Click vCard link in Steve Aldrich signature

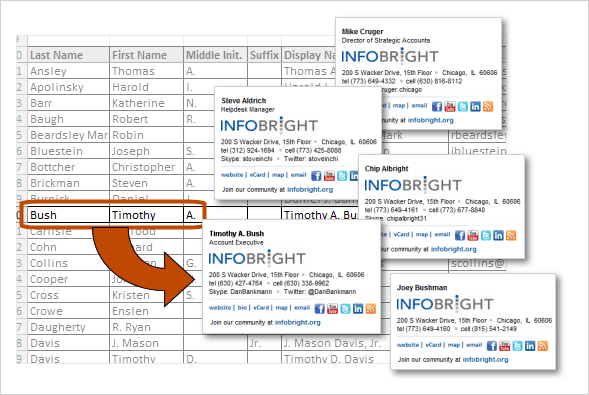point(257,175)
